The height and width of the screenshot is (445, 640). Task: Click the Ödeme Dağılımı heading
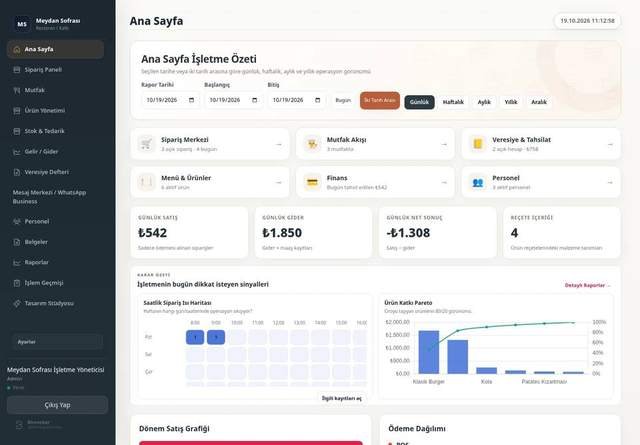pyautogui.click(x=417, y=429)
